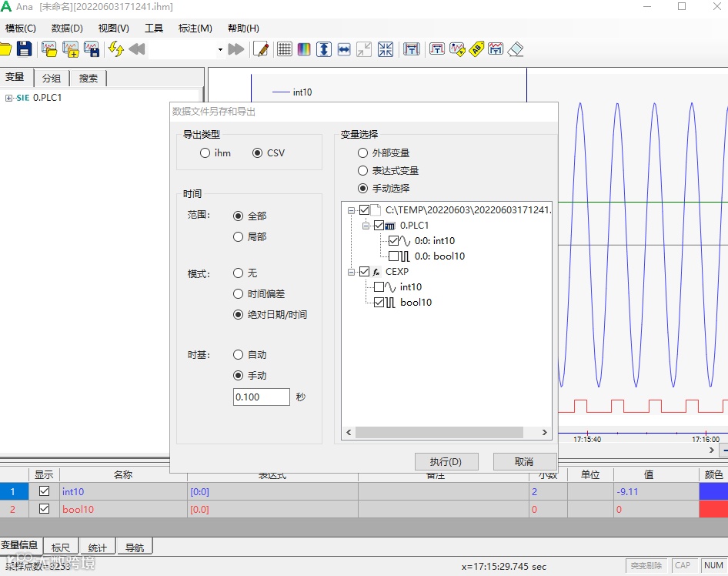Click the blue T marker toolbar icon

(412, 49)
